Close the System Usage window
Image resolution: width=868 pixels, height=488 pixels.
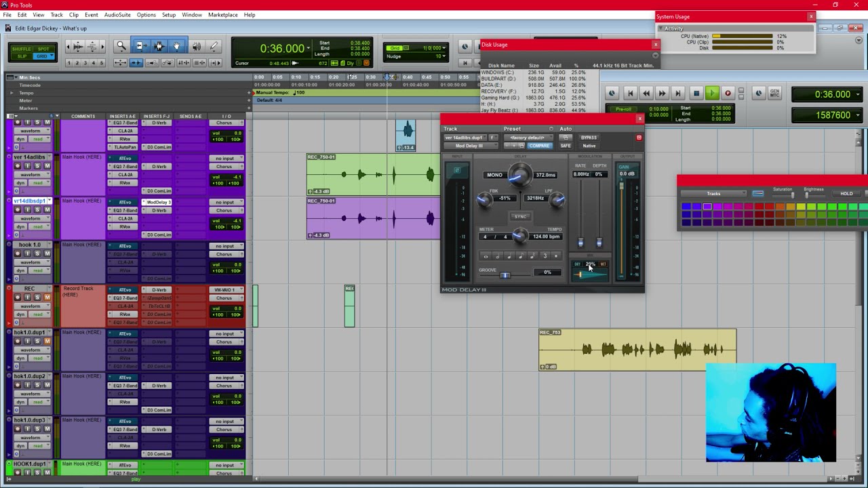tap(810, 16)
